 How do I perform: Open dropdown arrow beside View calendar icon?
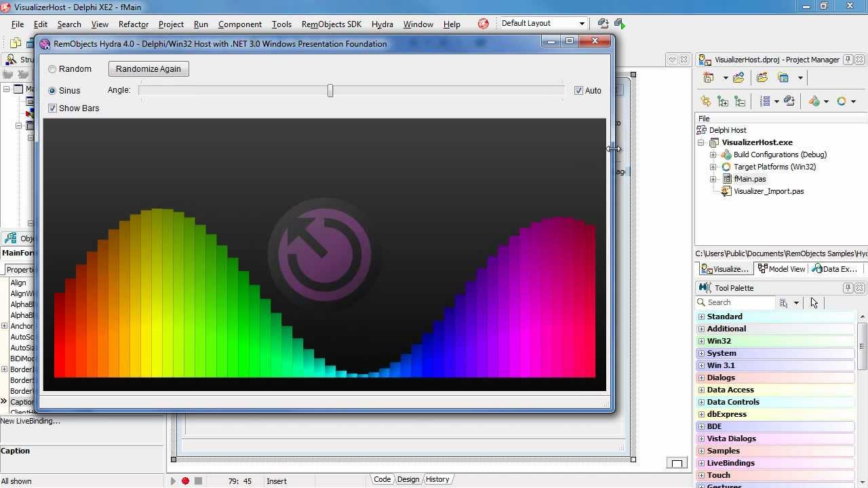coord(800,78)
